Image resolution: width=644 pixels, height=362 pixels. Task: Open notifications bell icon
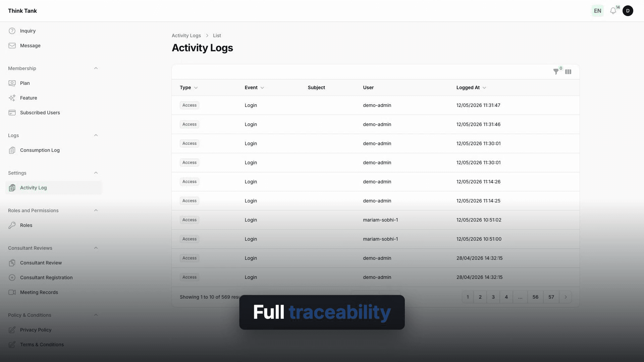(613, 11)
